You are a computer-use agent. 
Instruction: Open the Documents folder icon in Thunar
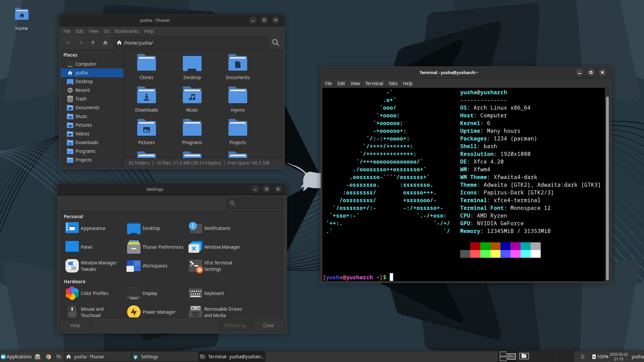[238, 67]
